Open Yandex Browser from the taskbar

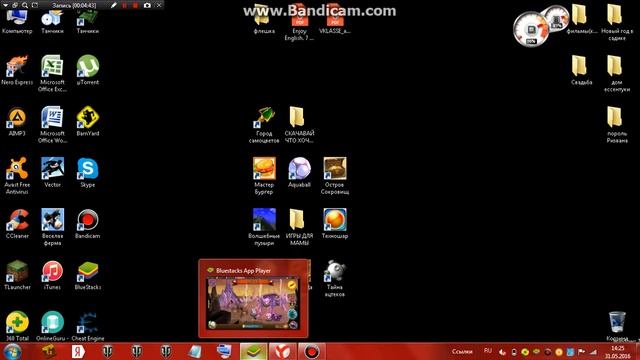282,351
